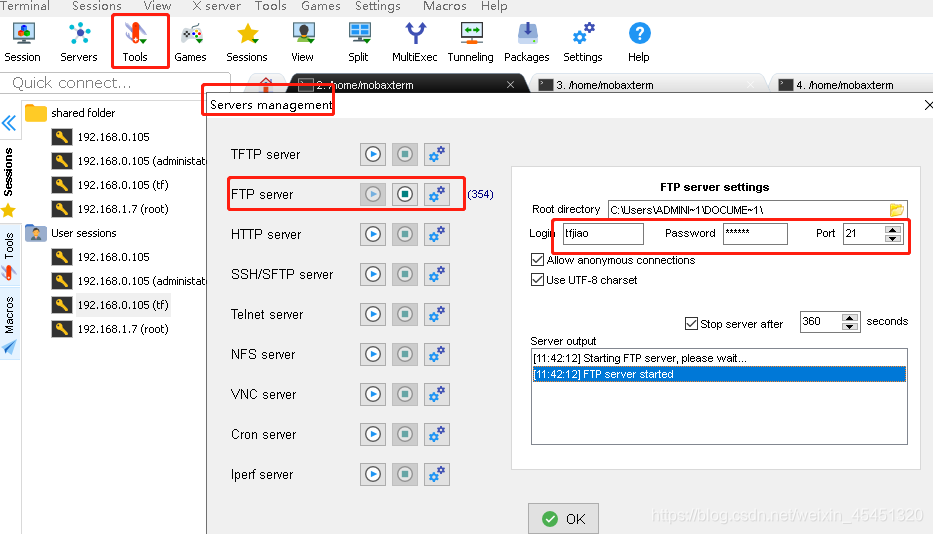The image size is (933, 534).
Task: Start the TFTP server
Action: point(373,154)
